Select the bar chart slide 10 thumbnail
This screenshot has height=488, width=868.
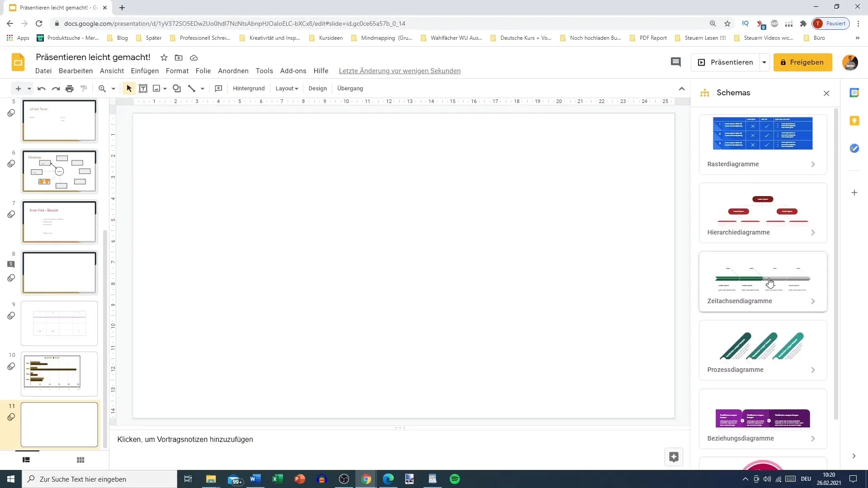pyautogui.click(x=59, y=374)
